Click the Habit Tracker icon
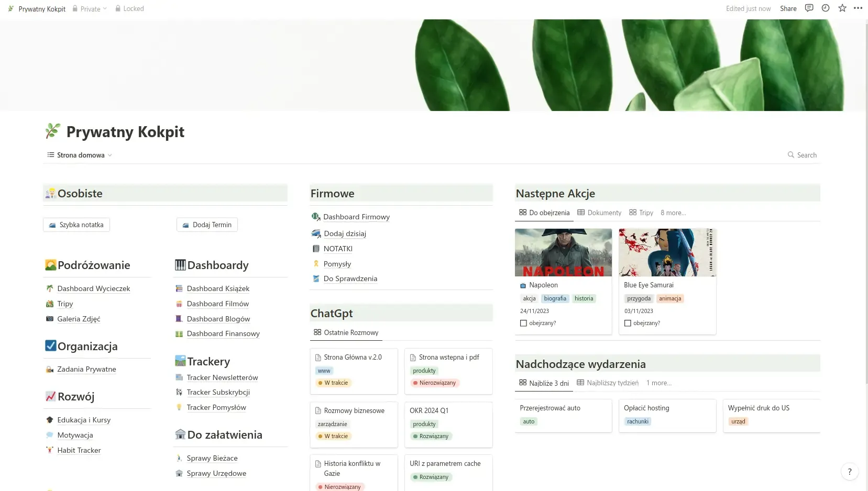 (50, 450)
